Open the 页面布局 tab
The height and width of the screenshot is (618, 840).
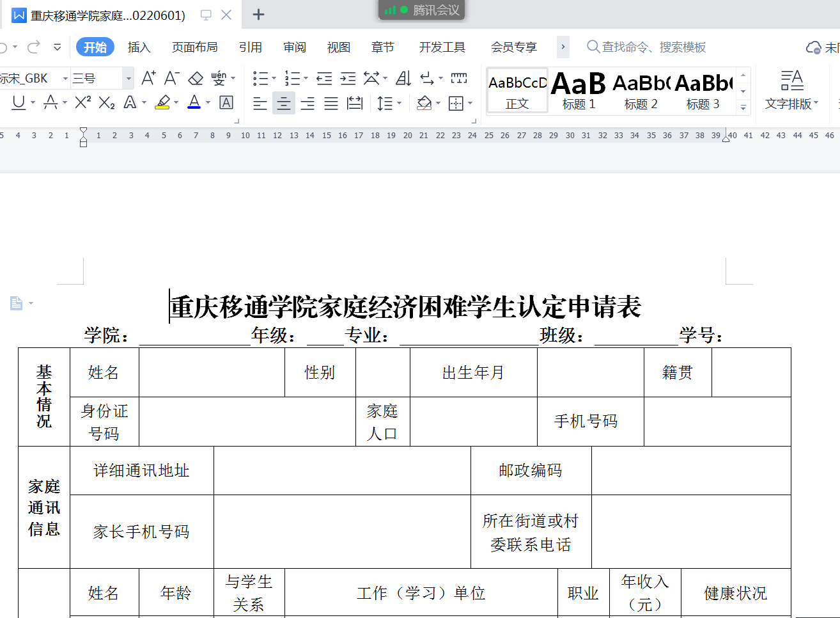[x=194, y=47]
